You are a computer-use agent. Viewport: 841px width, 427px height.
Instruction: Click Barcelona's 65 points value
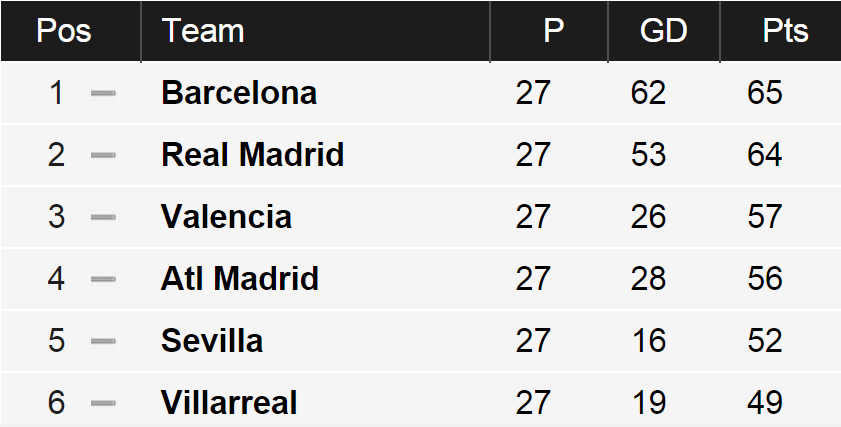(765, 93)
